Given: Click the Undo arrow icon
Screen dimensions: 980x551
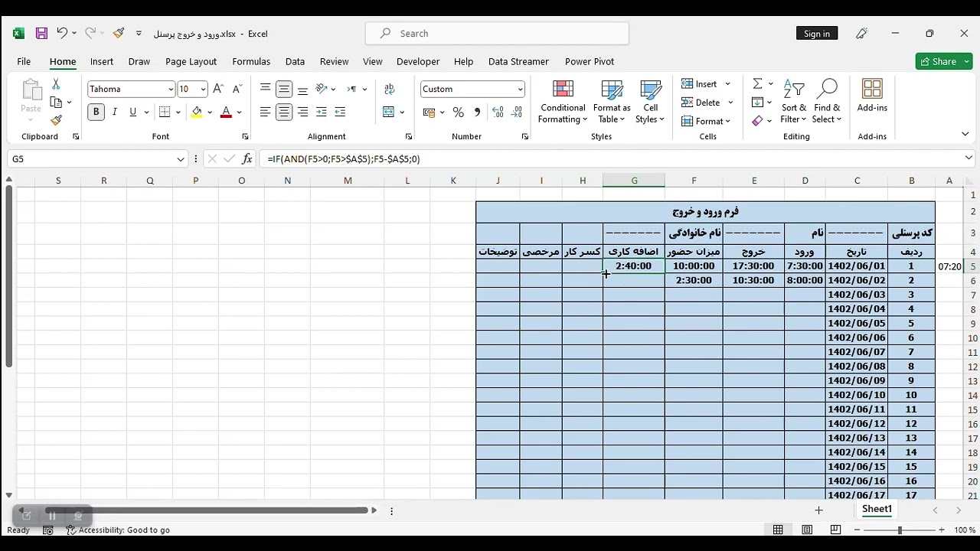Looking at the screenshot, I should pos(62,34).
